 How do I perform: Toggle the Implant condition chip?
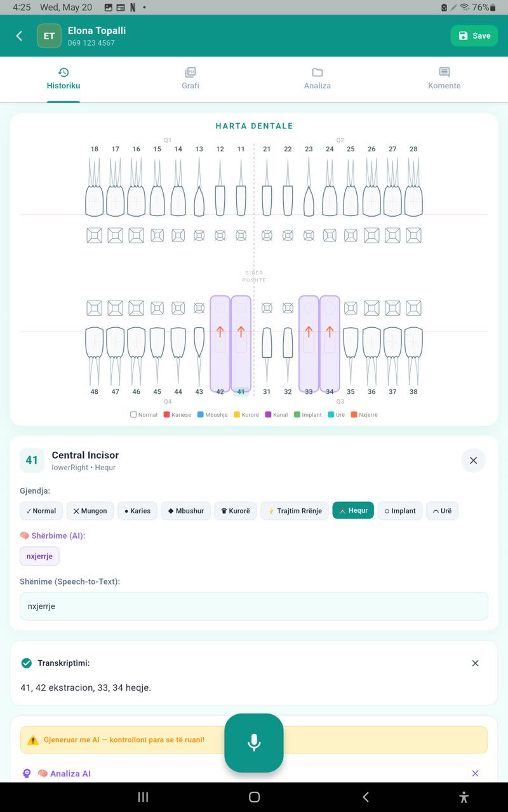(x=400, y=511)
